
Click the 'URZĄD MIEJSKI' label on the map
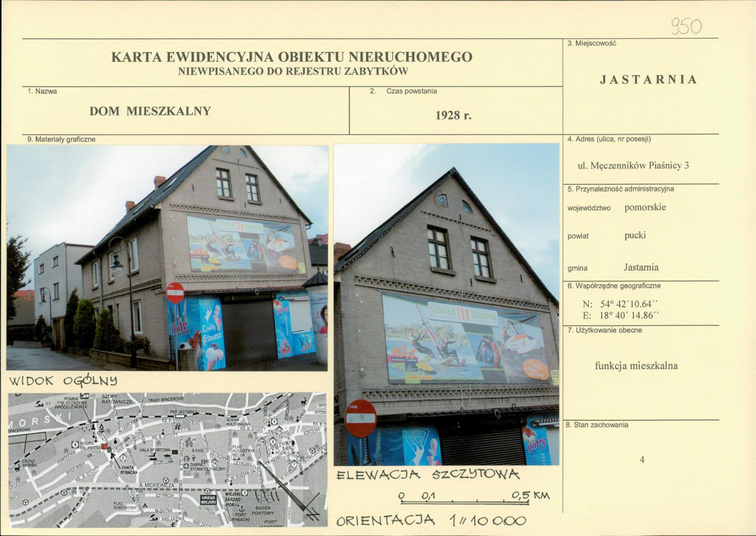click(208, 500)
